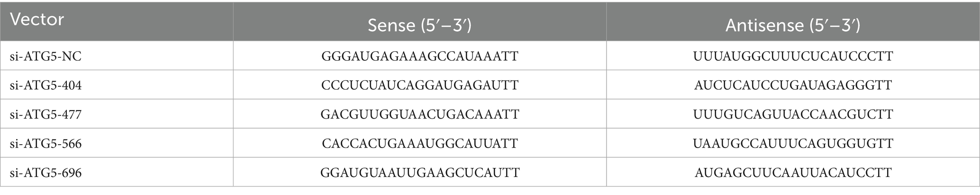Click sense sequence CCCUCUAUCAGGAUGAGAUTT
This screenshot has width=980, height=195.
click(x=419, y=85)
